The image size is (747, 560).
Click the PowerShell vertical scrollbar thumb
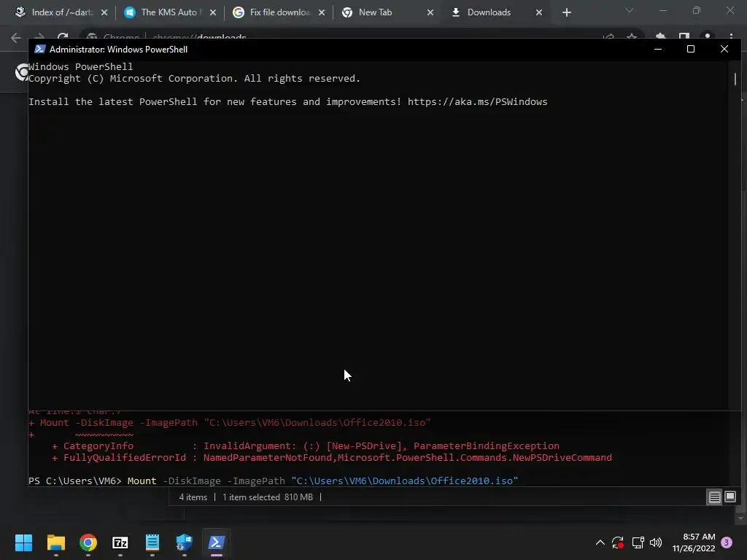coord(735,79)
